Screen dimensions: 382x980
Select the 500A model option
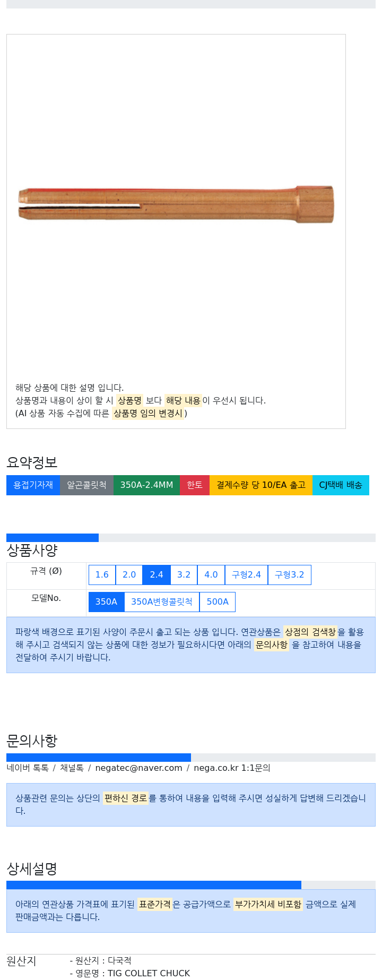coord(218,601)
